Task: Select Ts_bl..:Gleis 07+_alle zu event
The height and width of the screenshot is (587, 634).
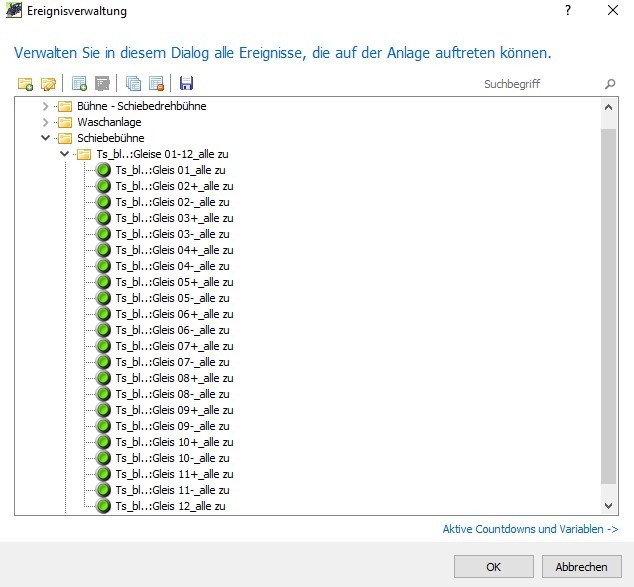Action: [x=174, y=346]
